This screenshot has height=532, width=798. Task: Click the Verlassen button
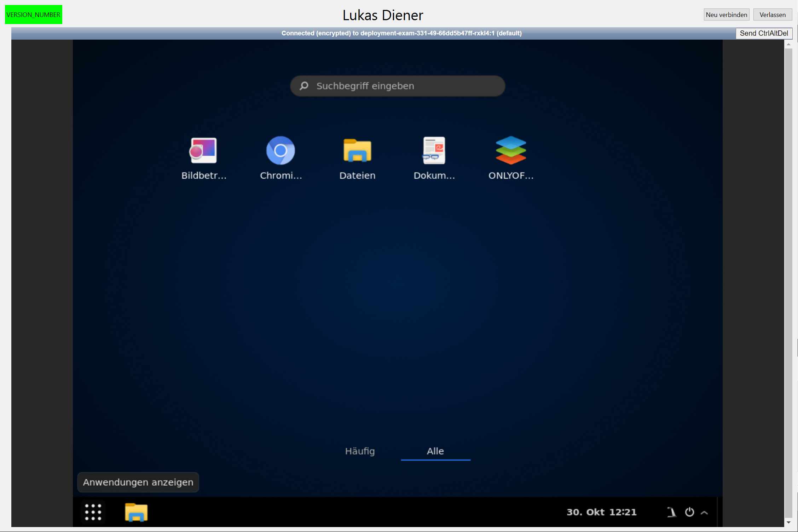point(773,15)
